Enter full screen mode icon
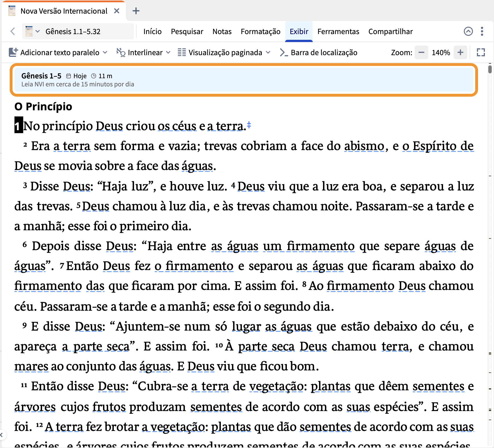The image size is (494, 448). pos(481,52)
